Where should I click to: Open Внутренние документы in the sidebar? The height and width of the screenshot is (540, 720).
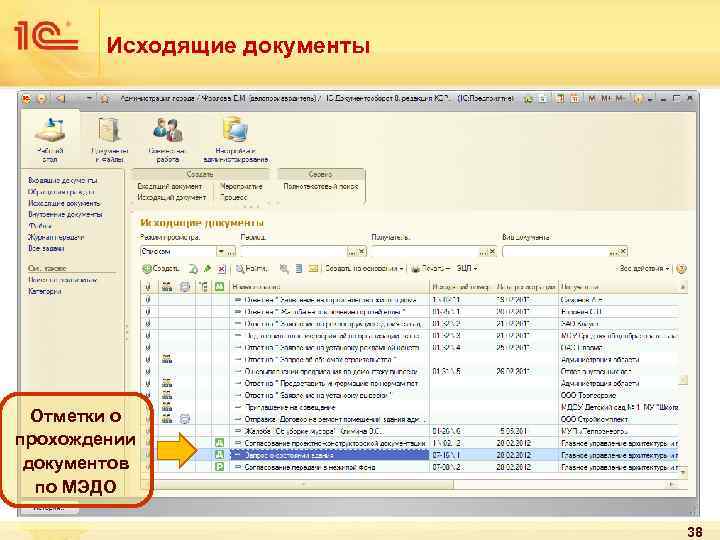tap(65, 214)
